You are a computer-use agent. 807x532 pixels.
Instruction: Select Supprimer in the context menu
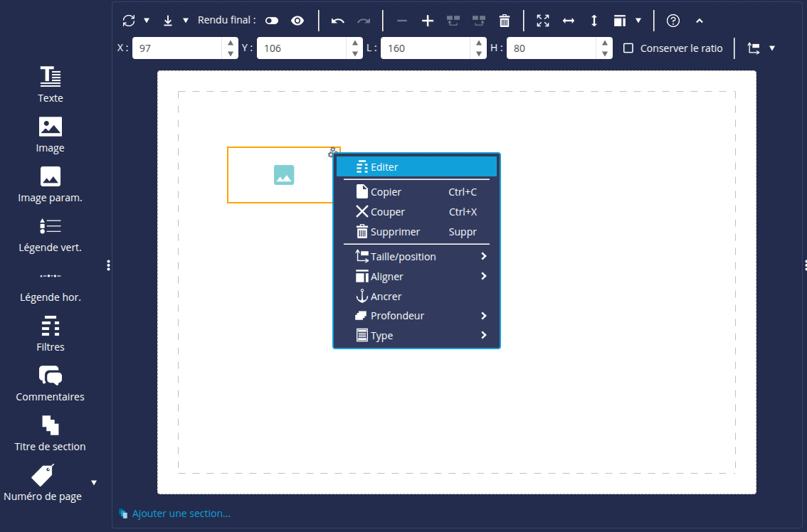click(416, 232)
